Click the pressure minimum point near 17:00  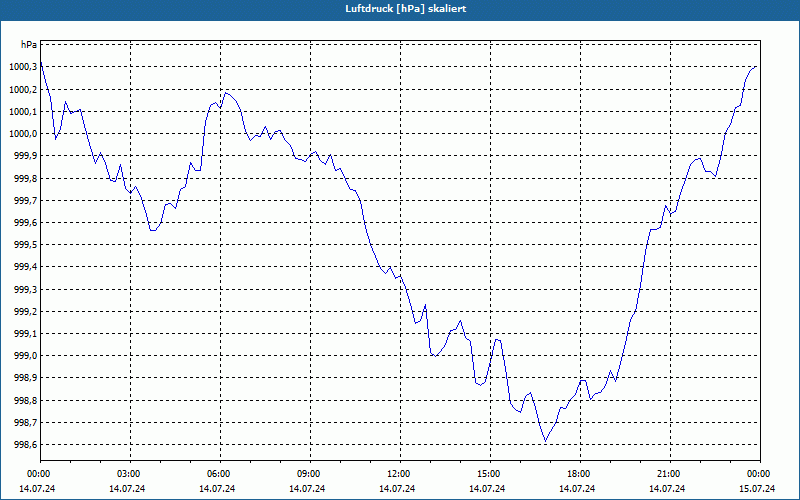click(545, 441)
